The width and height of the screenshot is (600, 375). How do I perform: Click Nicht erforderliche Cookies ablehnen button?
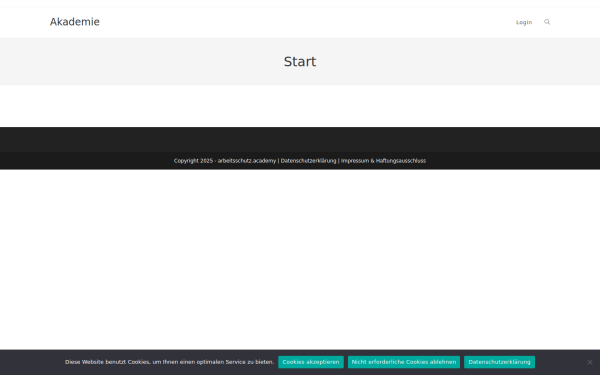coord(404,362)
